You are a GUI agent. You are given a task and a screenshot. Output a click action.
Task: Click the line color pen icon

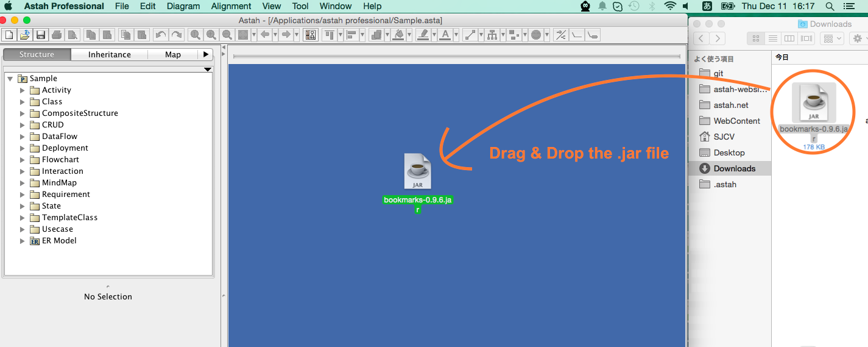click(424, 35)
